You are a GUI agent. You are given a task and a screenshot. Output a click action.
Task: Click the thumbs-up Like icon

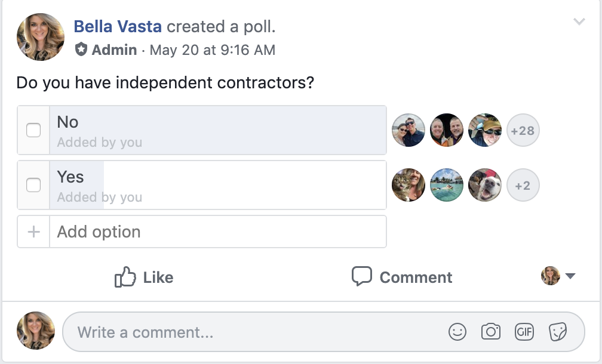tap(125, 276)
